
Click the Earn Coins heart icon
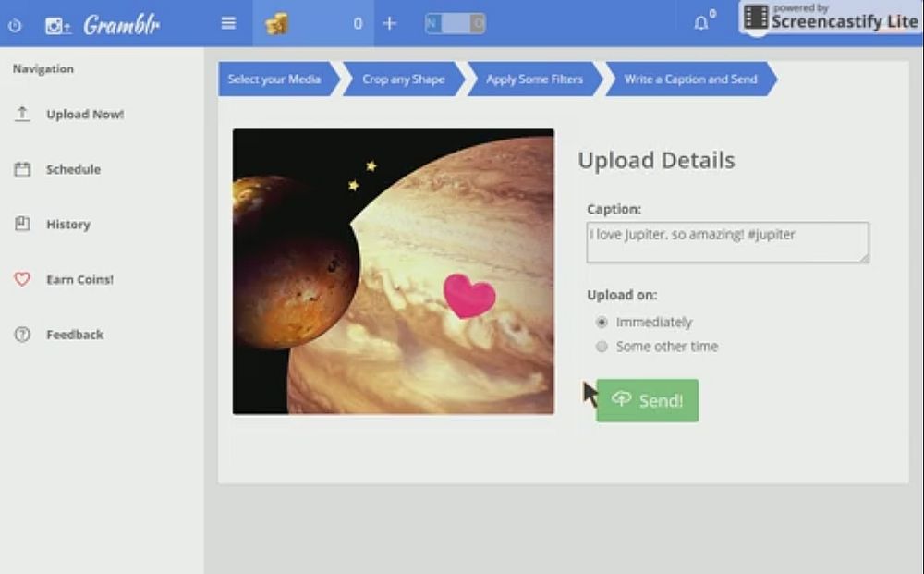[22, 279]
